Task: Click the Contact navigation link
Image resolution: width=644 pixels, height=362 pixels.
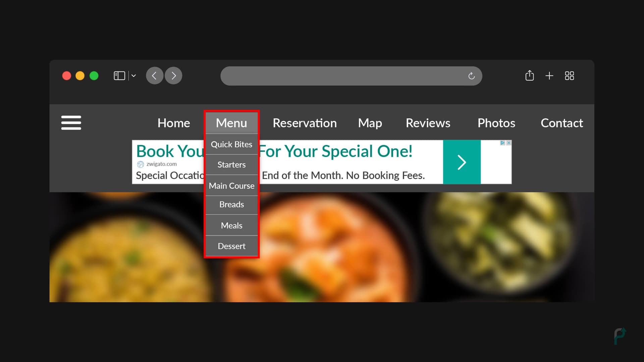Action: coord(562,123)
